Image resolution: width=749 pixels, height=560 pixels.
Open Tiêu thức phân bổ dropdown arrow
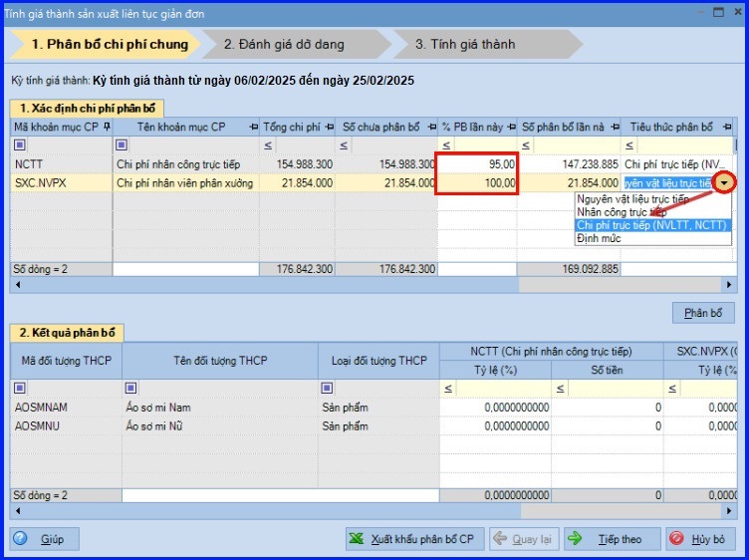(x=723, y=183)
